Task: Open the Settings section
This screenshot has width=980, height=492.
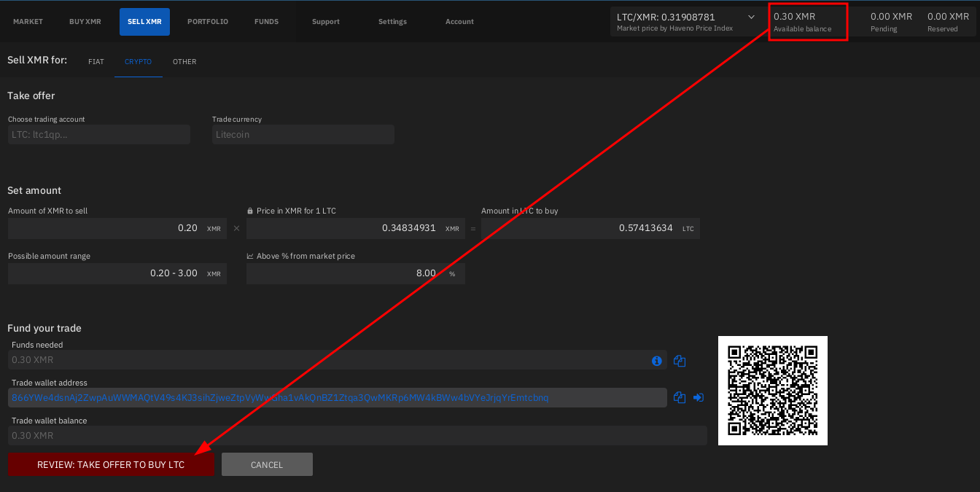Action: [392, 22]
